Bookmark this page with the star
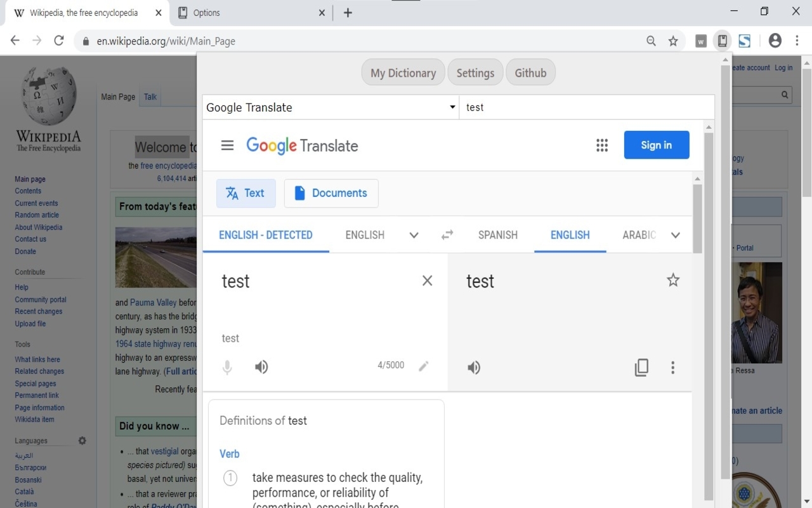 (x=673, y=41)
